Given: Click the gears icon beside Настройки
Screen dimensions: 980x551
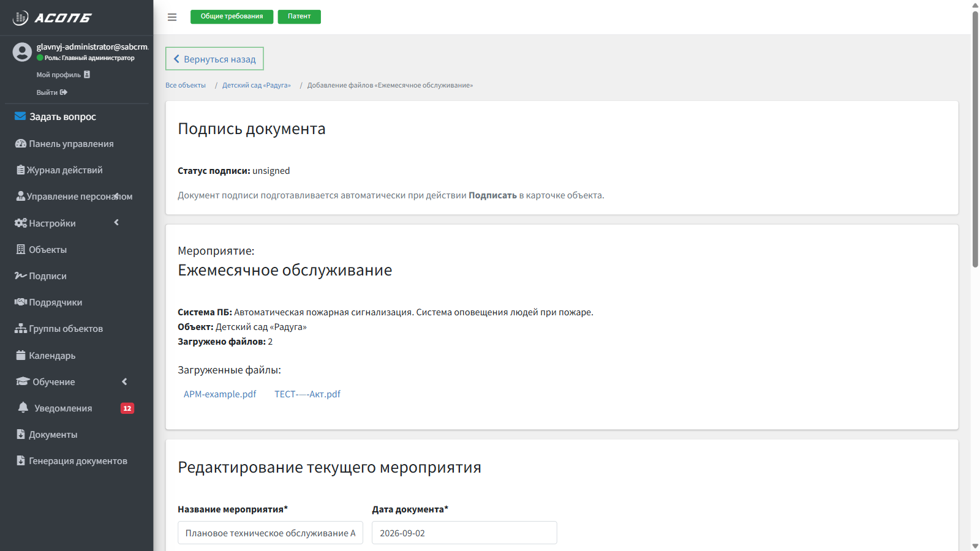Looking at the screenshot, I should [21, 223].
